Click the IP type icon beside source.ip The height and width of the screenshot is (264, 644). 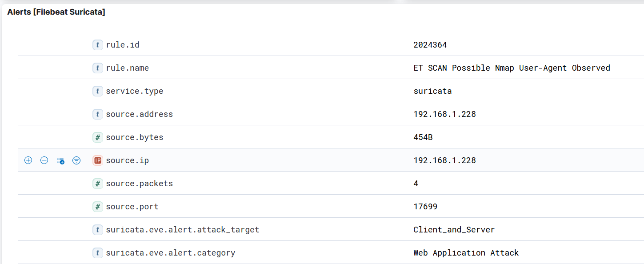point(98,160)
